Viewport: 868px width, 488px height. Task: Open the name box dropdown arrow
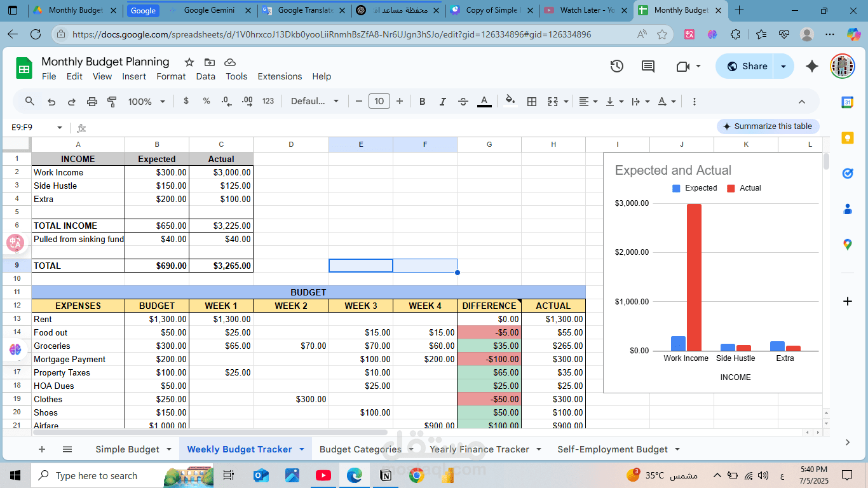[x=60, y=128]
